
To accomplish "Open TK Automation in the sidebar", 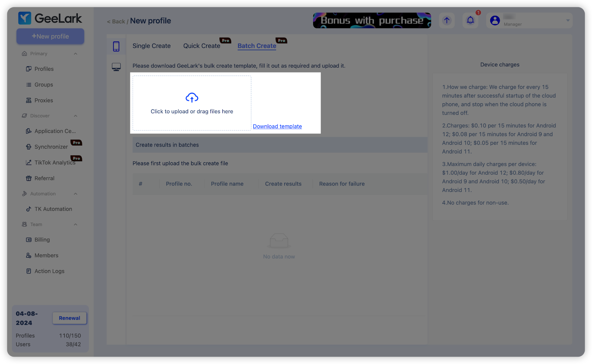I will tap(53, 209).
